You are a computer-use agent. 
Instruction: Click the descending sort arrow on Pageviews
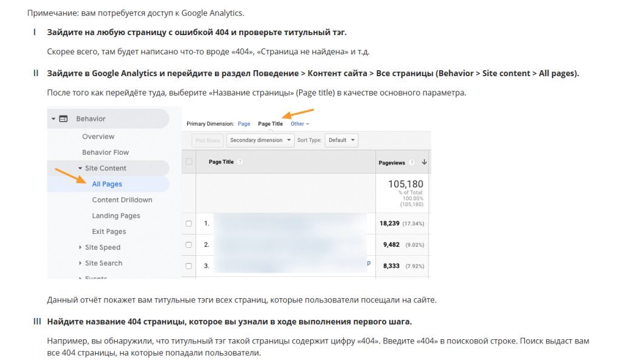pyautogui.click(x=423, y=161)
